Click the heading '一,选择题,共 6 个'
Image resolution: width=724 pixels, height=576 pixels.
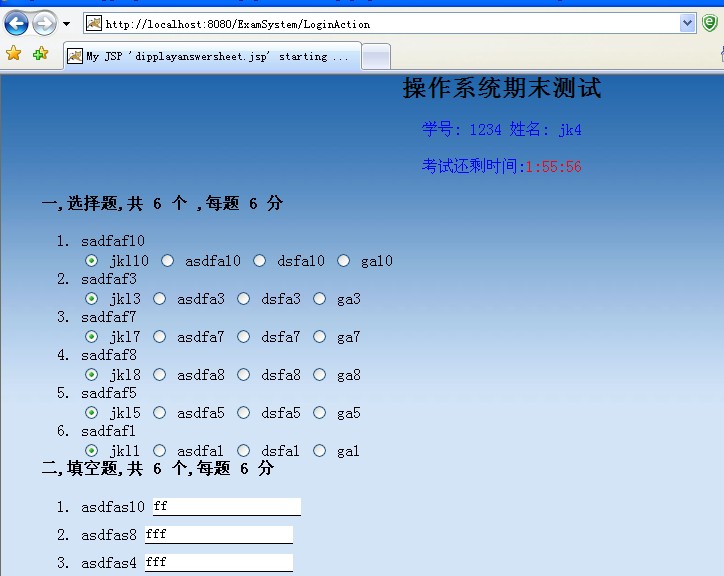click(x=115, y=203)
